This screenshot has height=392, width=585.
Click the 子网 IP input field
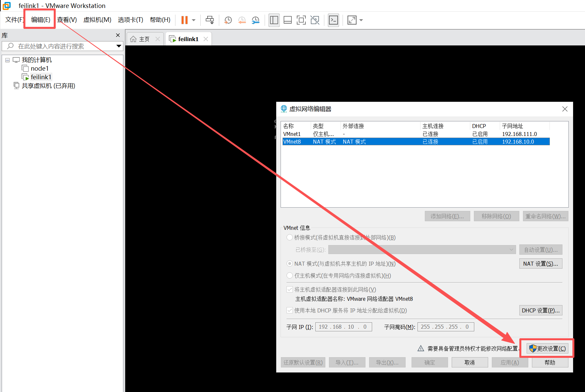[344, 327]
